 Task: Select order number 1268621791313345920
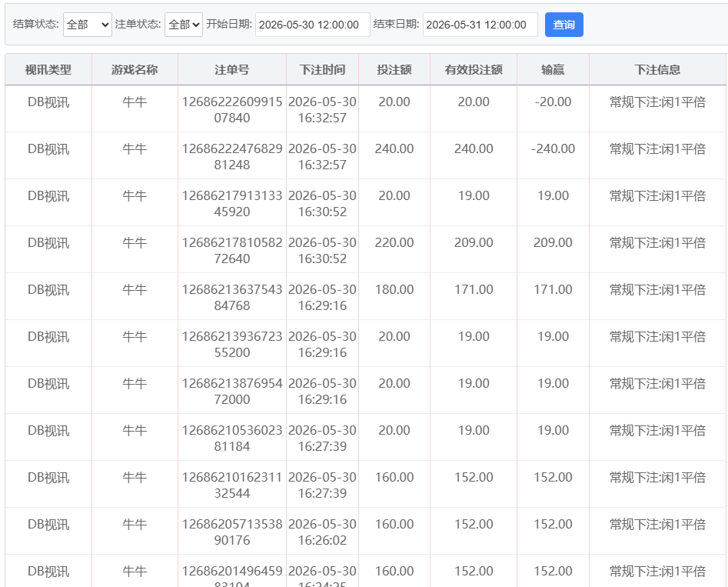[x=232, y=204]
